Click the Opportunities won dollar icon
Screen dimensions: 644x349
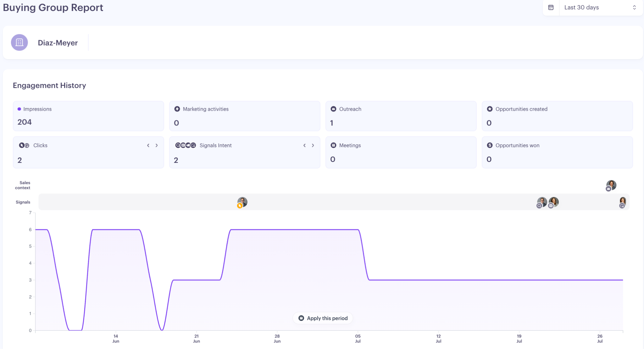click(490, 145)
